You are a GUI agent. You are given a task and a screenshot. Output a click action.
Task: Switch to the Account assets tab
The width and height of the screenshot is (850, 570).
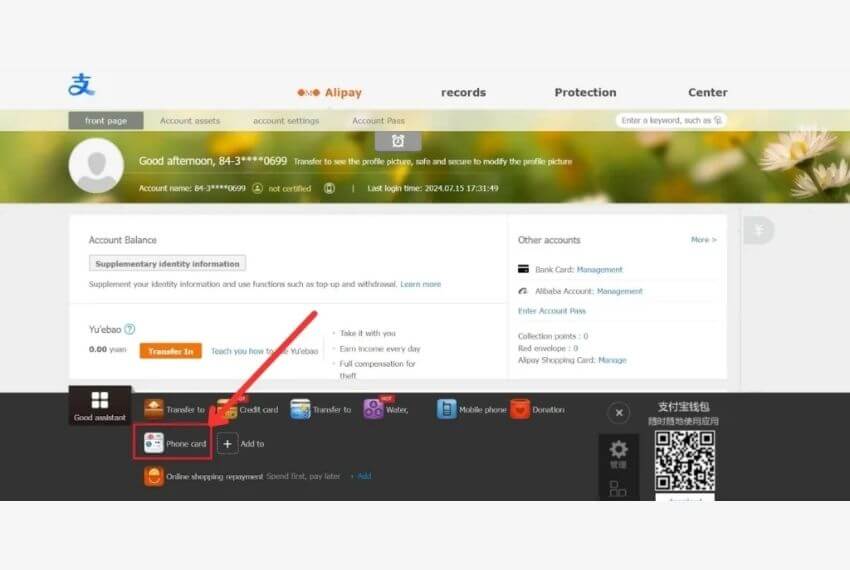point(190,120)
